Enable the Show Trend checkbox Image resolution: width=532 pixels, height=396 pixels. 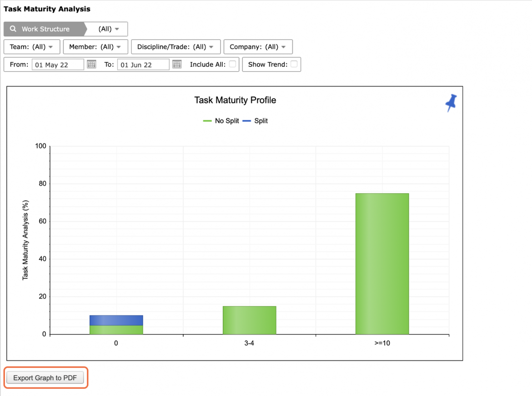pyautogui.click(x=294, y=64)
